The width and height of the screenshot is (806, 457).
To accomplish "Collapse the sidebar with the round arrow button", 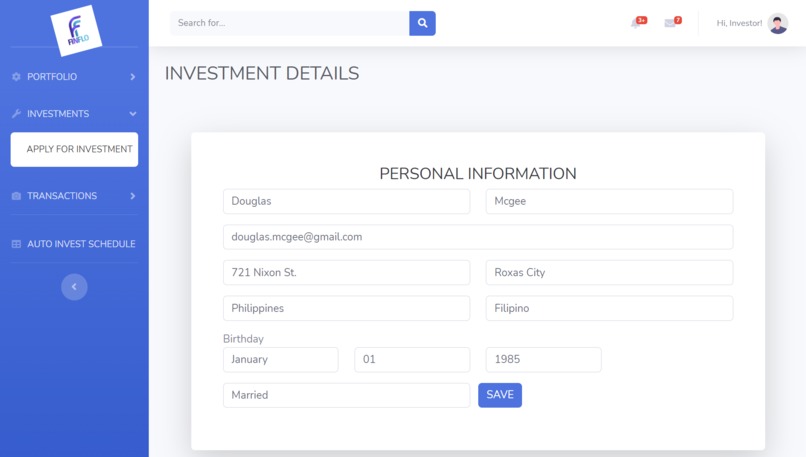I will pyautogui.click(x=74, y=287).
